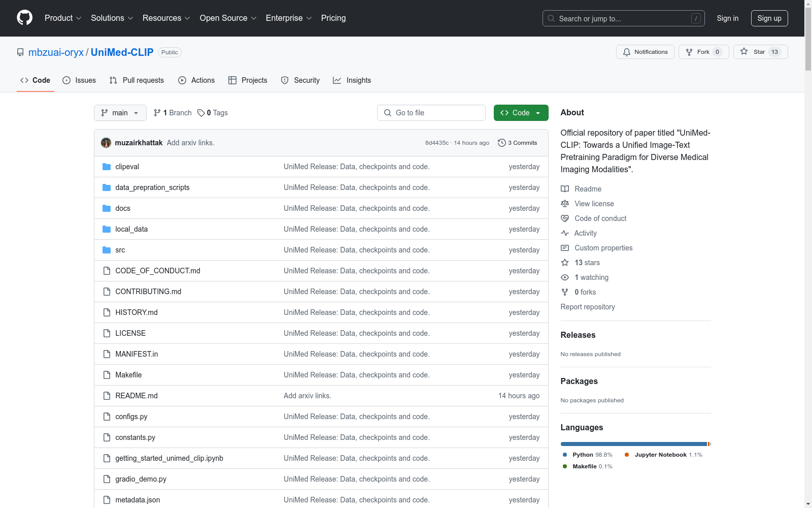Click the src folder icon
The width and height of the screenshot is (812, 508).
(x=107, y=250)
